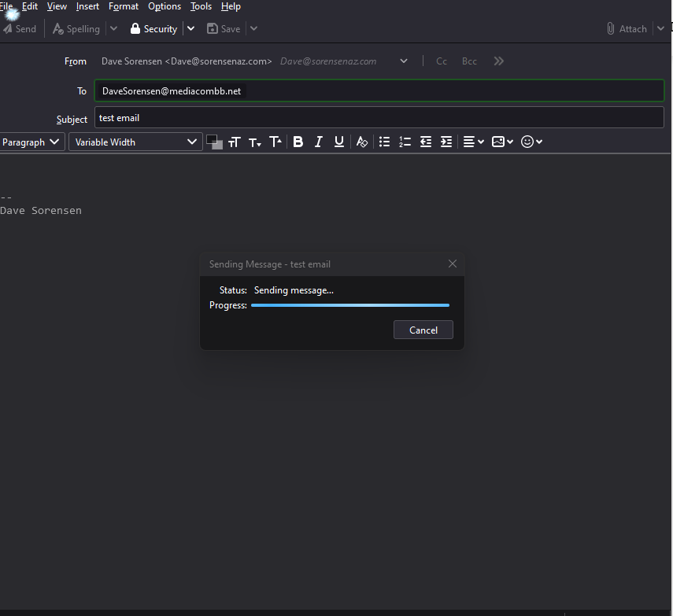673x616 pixels.
Task: Open the Format menu
Action: click(x=124, y=6)
